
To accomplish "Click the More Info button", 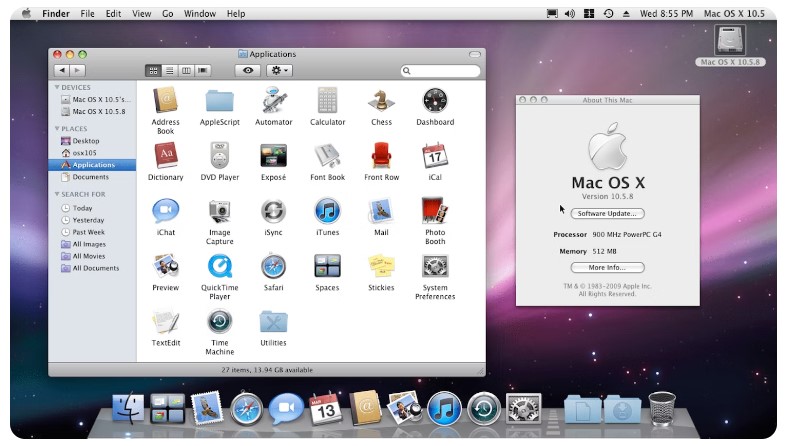I will pyautogui.click(x=607, y=268).
